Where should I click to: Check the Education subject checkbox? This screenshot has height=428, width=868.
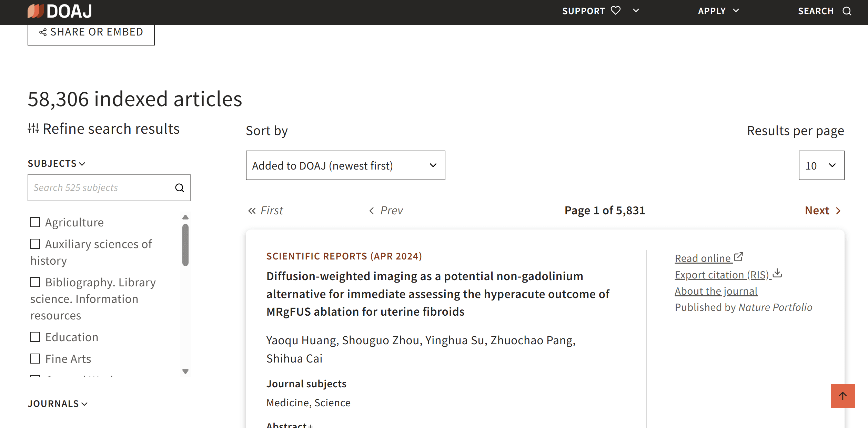35,337
